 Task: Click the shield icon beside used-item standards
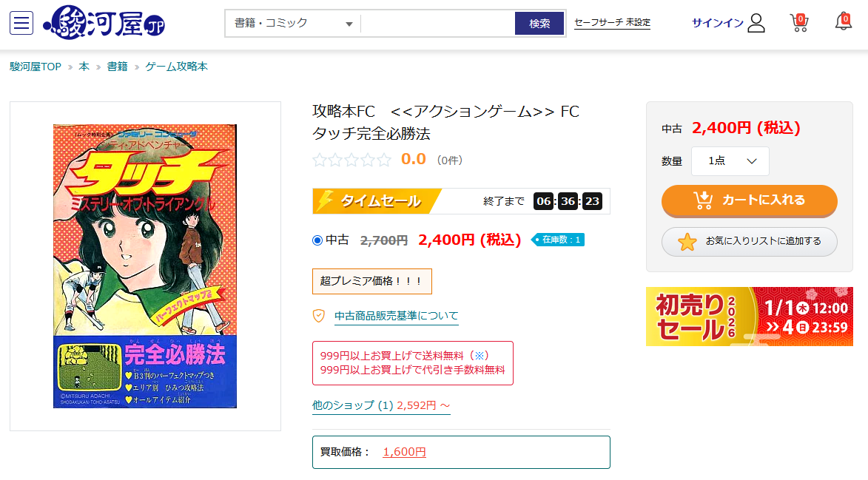coord(319,316)
